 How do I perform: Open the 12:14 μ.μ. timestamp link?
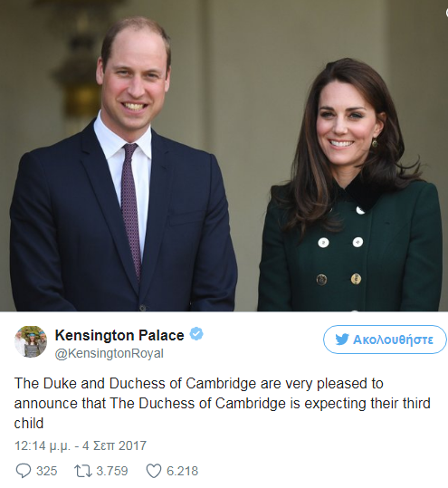[x=43, y=445]
